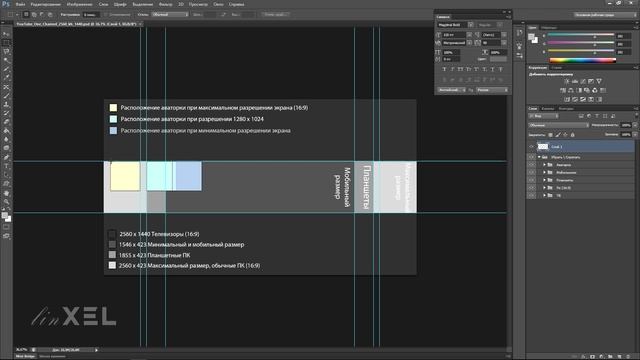
Task: Hide the Слой 1 layer
Action: [x=531, y=147]
